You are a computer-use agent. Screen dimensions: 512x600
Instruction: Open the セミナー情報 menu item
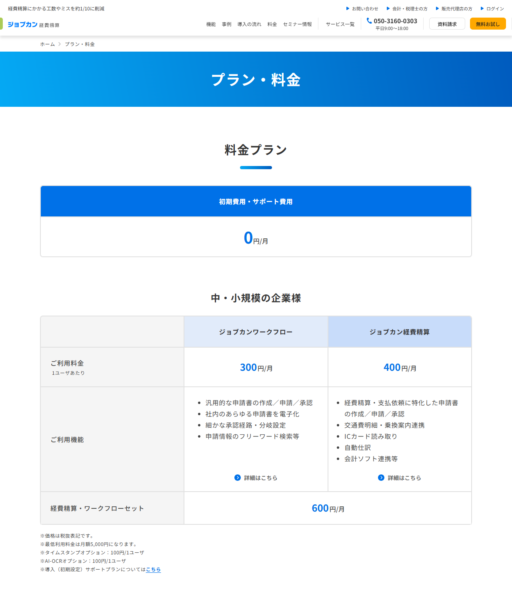coord(297,24)
